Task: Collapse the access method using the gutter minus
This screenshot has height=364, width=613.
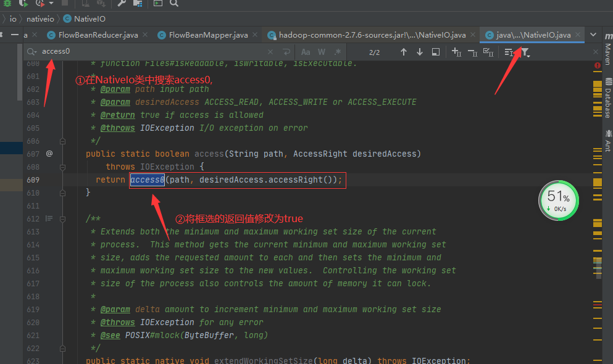Action: (x=62, y=167)
